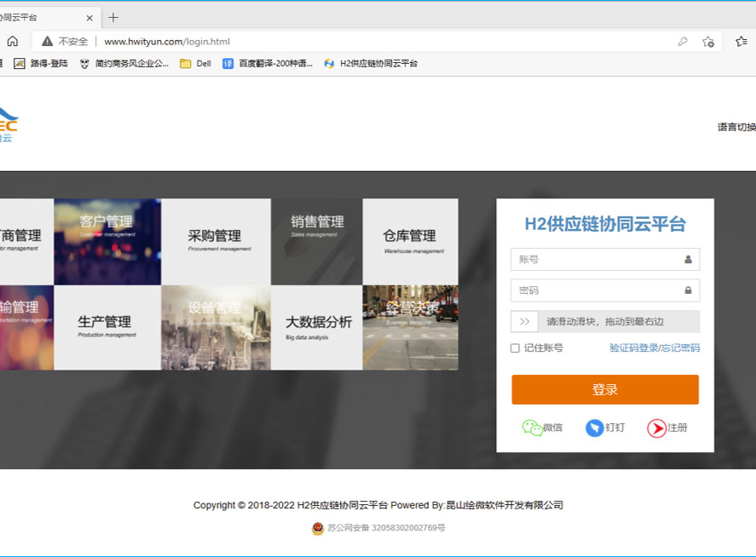Open the saved password key icon
The height and width of the screenshot is (557, 756).
(x=682, y=42)
